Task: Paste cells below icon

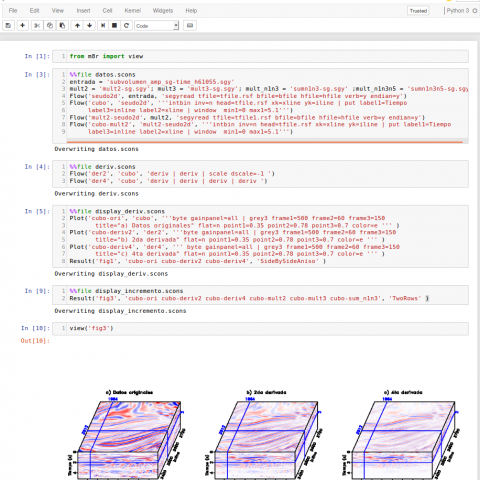Action: [62, 26]
